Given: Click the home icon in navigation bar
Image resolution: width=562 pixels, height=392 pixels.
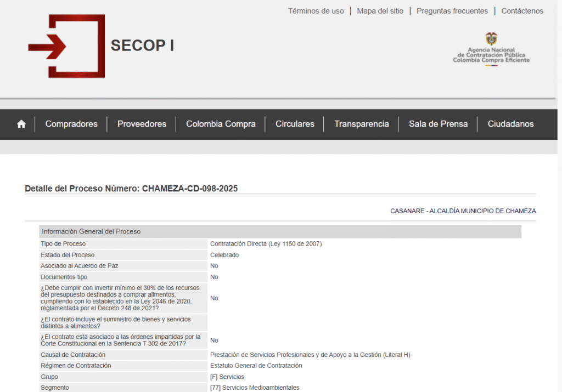Looking at the screenshot, I should 21,124.
